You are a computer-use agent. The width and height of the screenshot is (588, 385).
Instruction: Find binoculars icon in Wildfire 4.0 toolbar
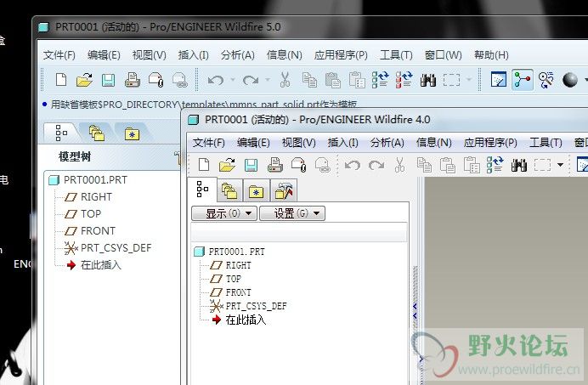519,165
